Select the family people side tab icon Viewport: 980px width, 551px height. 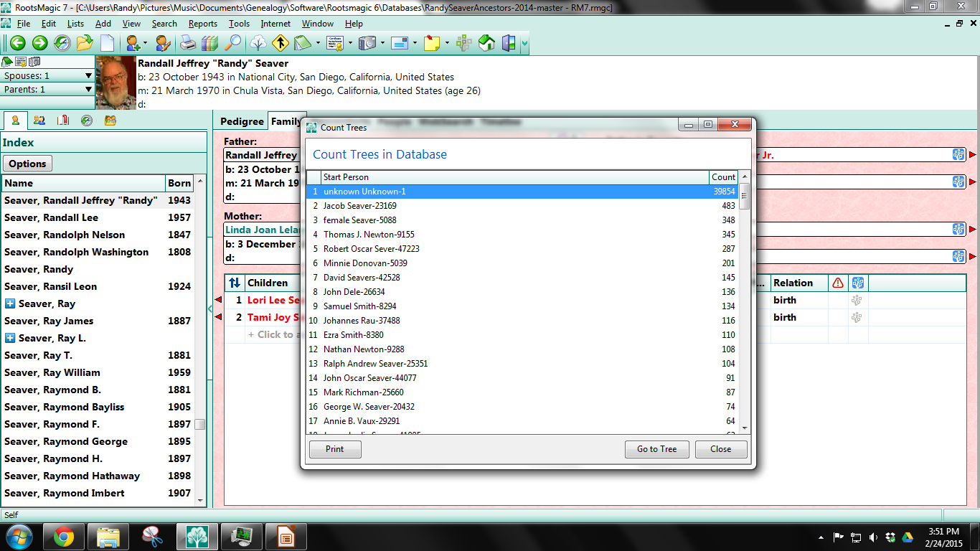pos(39,121)
